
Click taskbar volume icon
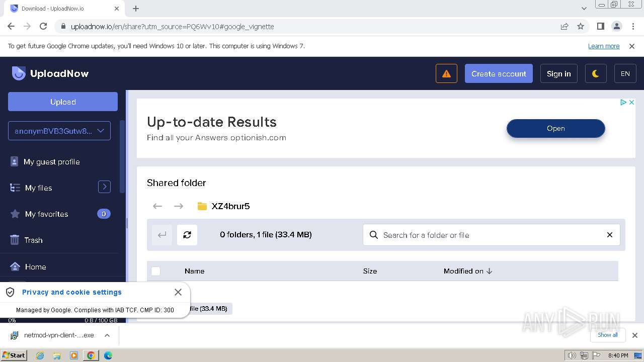coord(572,355)
